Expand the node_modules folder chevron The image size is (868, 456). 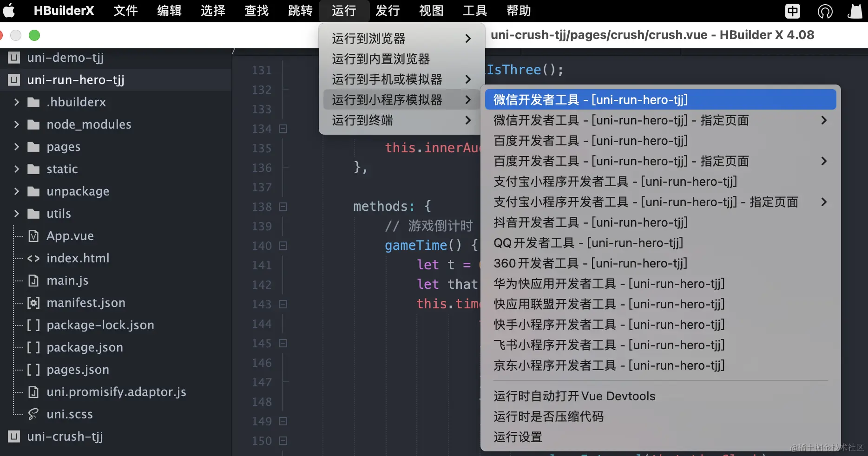click(17, 124)
